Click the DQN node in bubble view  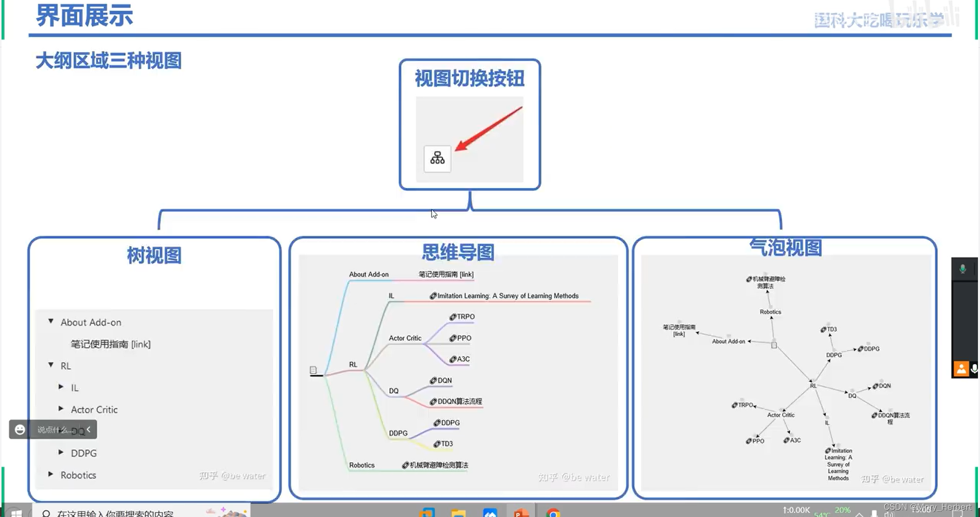pos(882,386)
